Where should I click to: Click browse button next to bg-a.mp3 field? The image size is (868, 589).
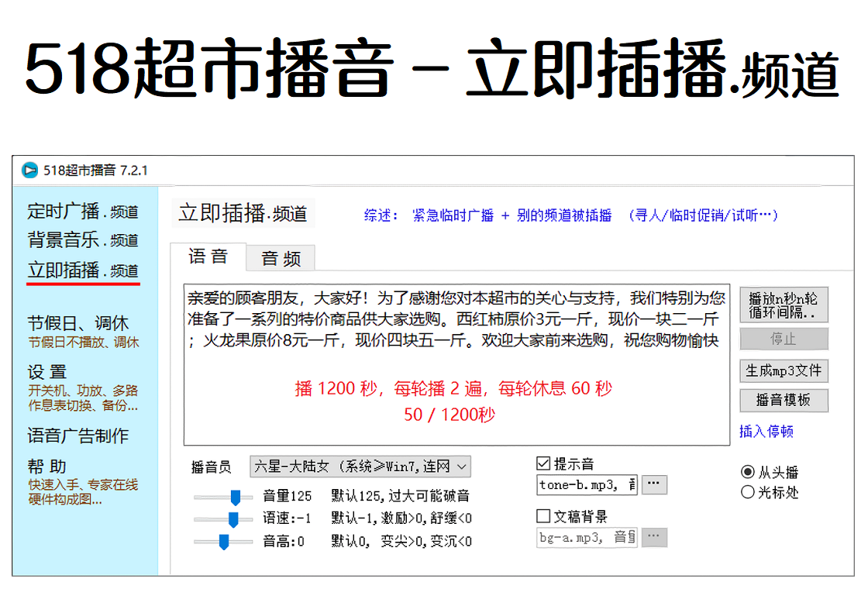[654, 536]
